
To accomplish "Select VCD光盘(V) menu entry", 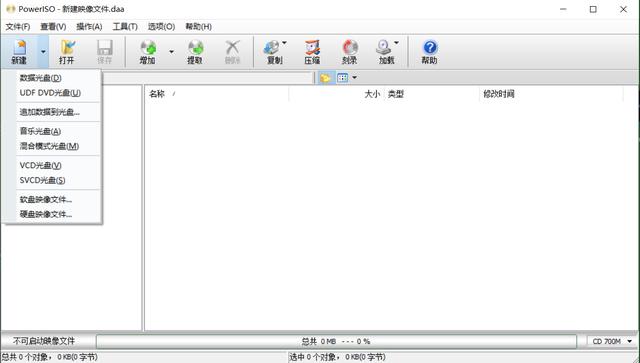I will 52,165.
